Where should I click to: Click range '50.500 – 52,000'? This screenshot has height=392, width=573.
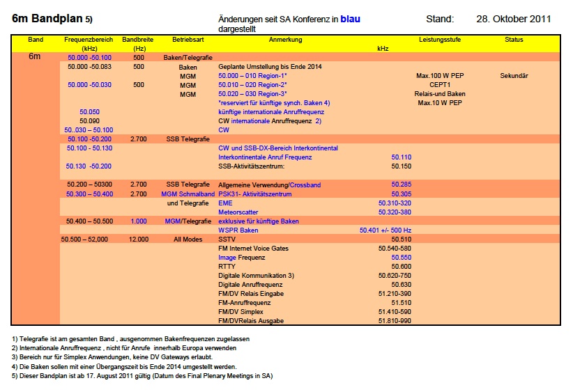84,240
